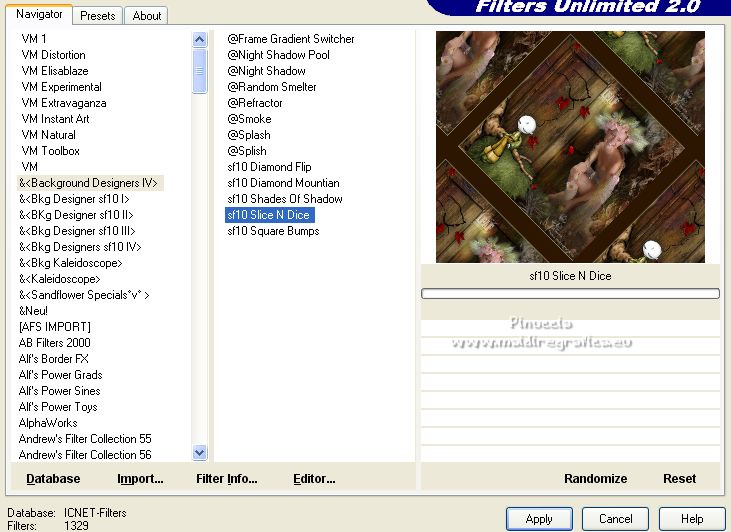Choose @Frame Gradient Switcher filter
Image resolution: width=731 pixels, height=532 pixels.
pyautogui.click(x=290, y=39)
